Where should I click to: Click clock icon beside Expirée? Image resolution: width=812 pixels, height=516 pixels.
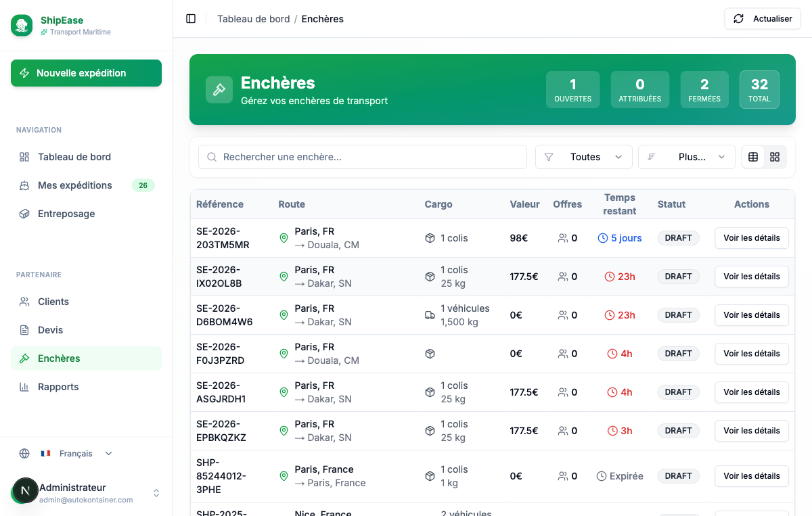[602, 476]
